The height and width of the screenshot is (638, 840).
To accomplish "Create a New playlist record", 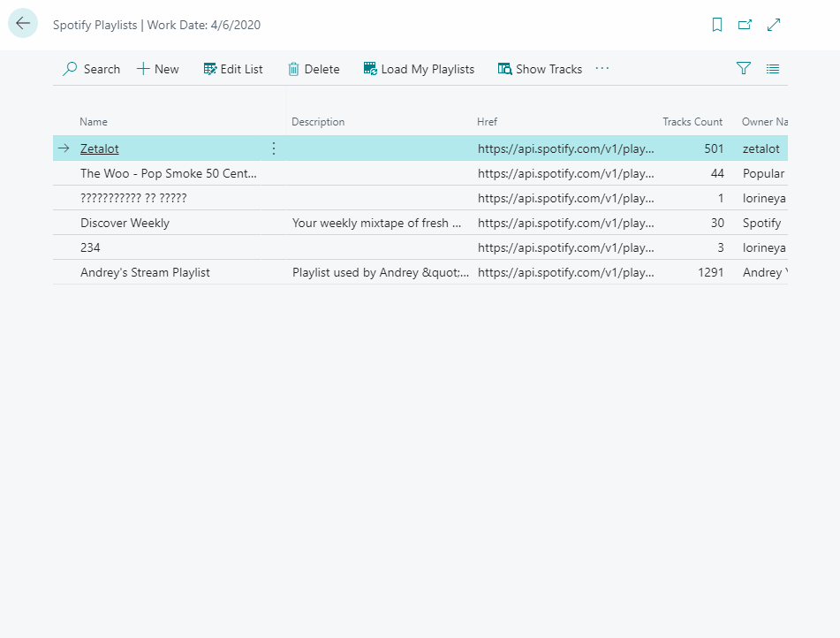I will pyautogui.click(x=158, y=69).
